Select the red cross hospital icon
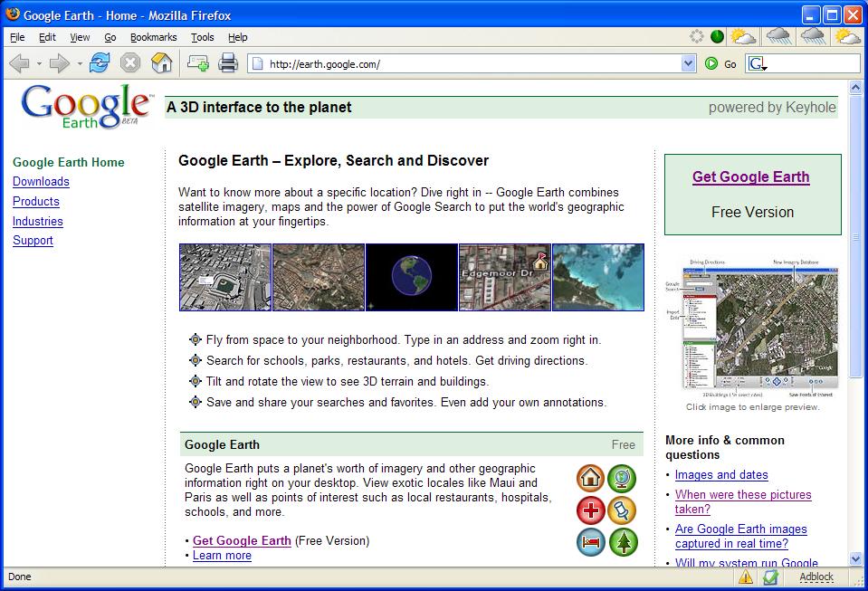868x591 pixels. tap(590, 510)
